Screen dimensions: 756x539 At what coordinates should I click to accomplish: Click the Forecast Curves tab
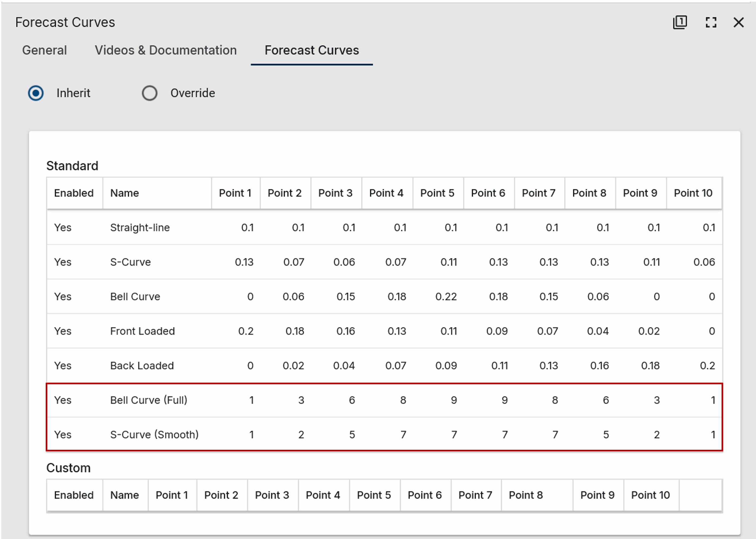pyautogui.click(x=311, y=51)
